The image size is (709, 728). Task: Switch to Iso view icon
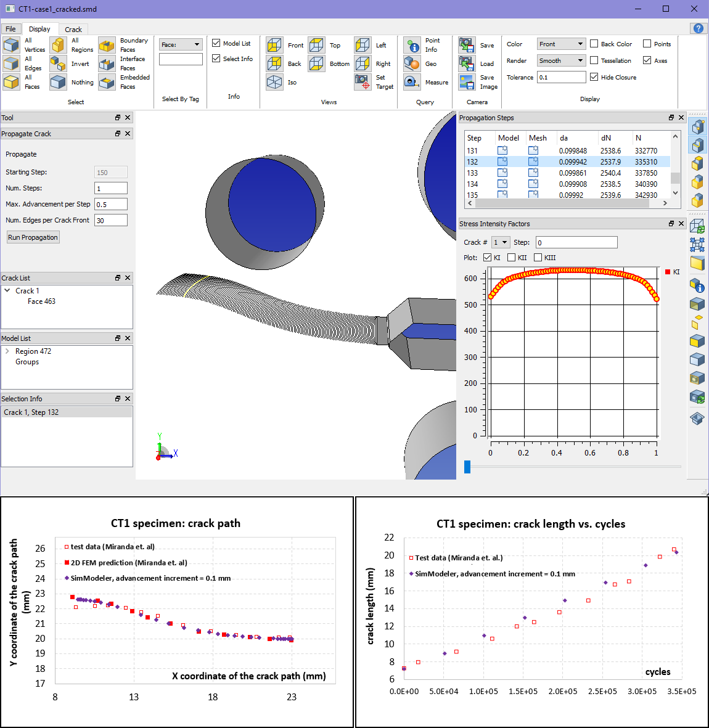[274, 82]
